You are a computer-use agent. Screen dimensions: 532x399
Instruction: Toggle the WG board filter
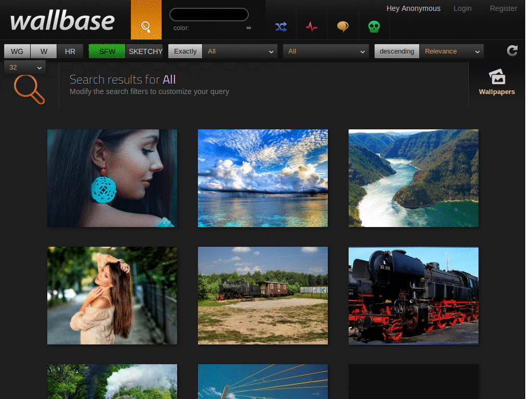click(x=16, y=51)
